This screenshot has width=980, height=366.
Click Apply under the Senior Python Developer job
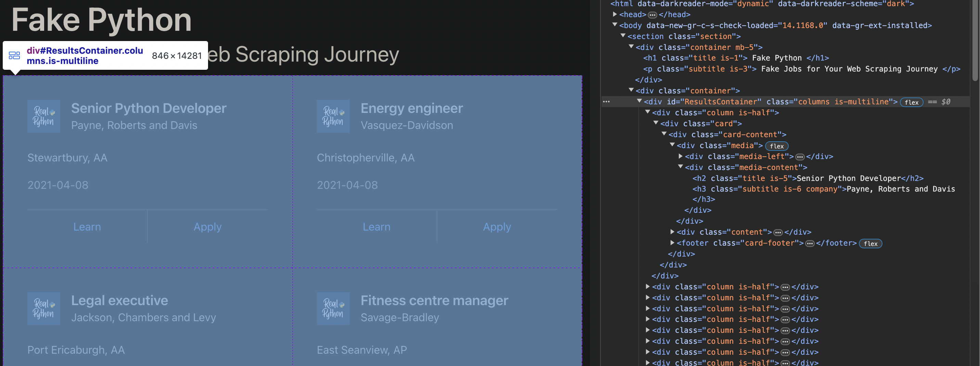(x=207, y=227)
